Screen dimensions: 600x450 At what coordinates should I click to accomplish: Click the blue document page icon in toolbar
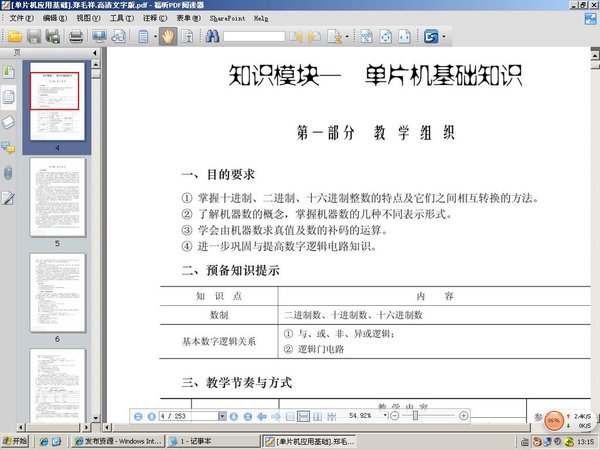pos(143,37)
